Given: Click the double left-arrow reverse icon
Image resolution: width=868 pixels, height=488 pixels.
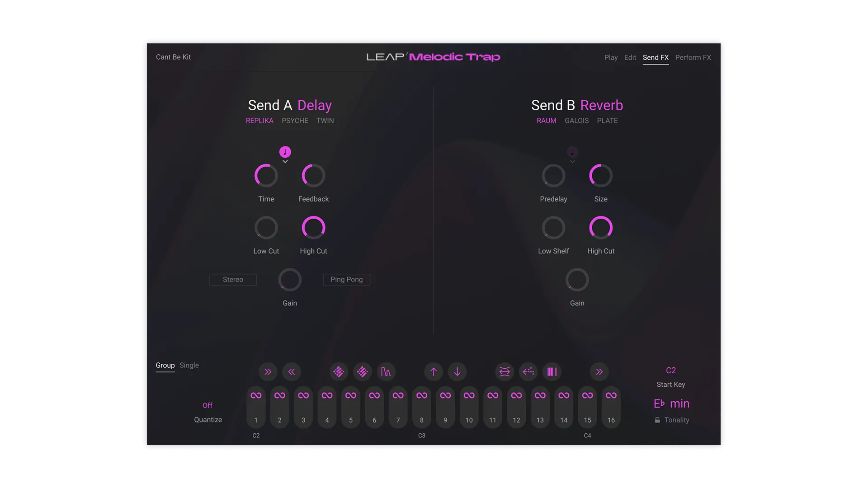Looking at the screenshot, I should (x=292, y=372).
